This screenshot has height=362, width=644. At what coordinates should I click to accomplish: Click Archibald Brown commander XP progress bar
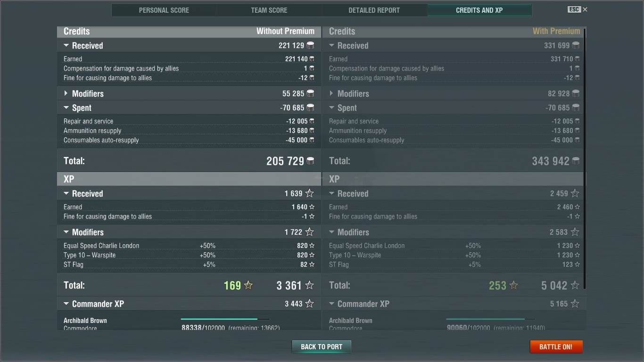225,320
